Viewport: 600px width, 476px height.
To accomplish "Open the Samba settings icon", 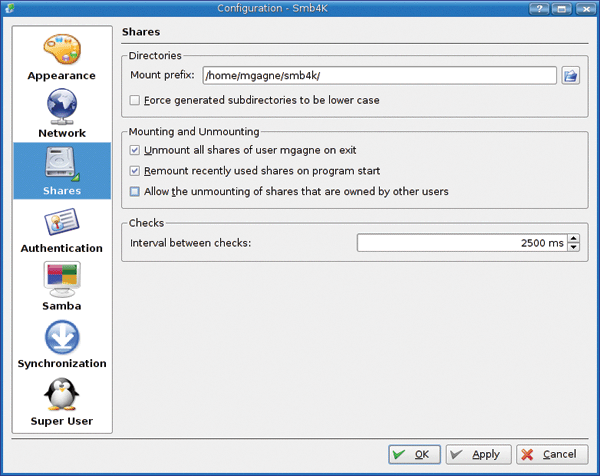I will (61, 280).
